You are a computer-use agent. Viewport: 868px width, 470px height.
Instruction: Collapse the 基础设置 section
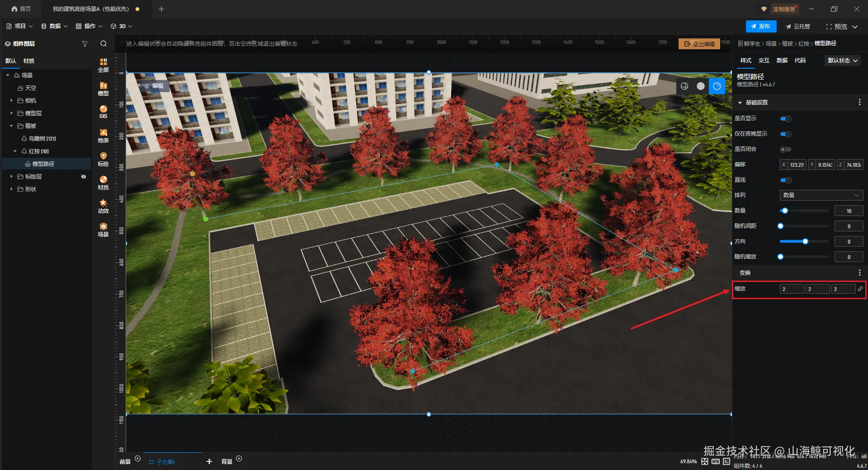click(740, 103)
